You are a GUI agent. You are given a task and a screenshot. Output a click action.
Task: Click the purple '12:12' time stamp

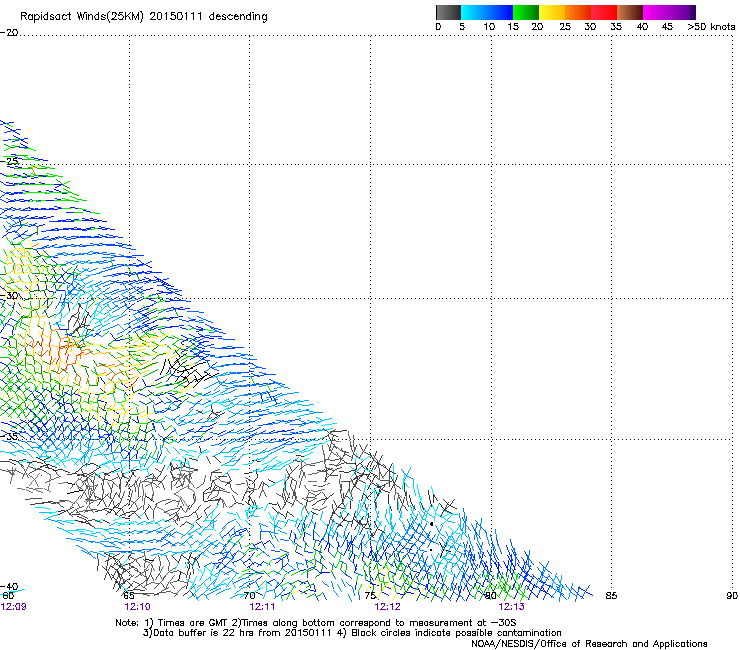(387, 607)
